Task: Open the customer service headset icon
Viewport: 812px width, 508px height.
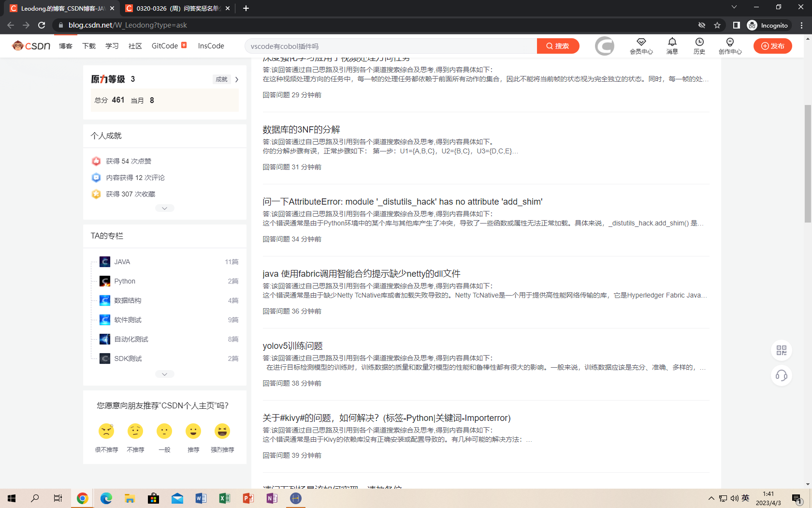Action: tap(781, 375)
